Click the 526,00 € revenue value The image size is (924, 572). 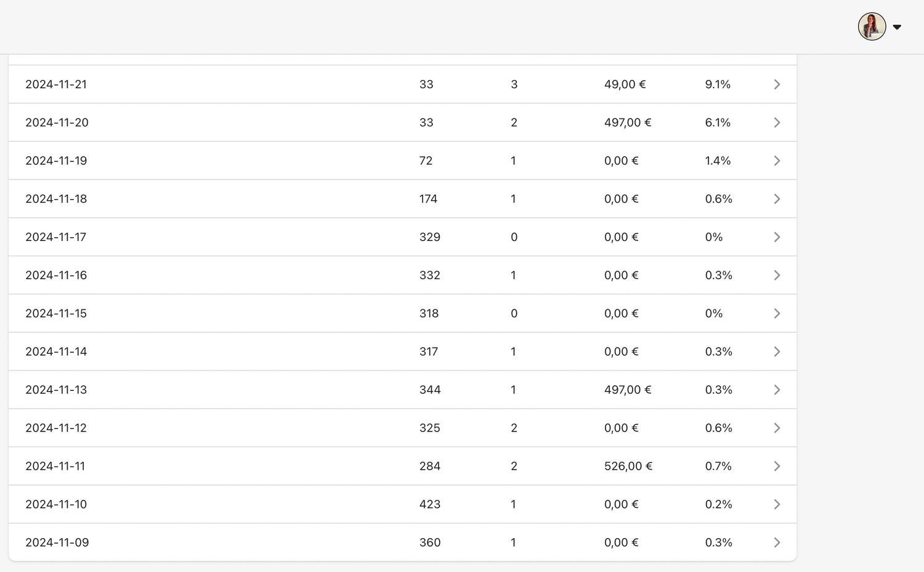[x=628, y=467]
